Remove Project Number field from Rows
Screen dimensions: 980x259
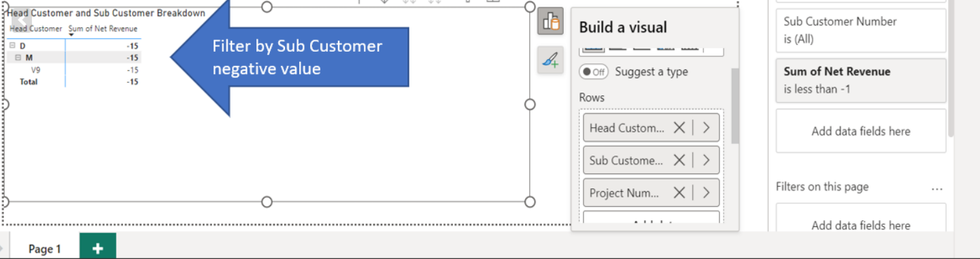[x=679, y=193]
